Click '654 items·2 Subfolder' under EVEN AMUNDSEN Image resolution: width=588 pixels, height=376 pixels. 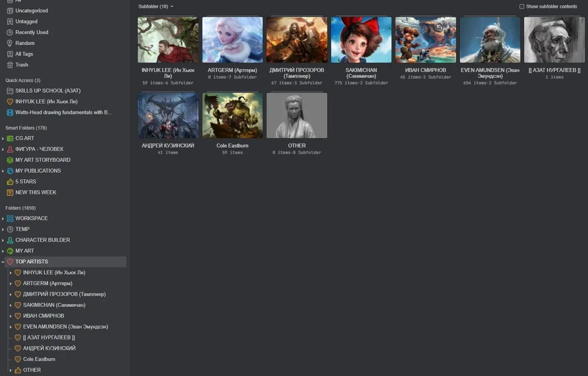[x=490, y=83]
